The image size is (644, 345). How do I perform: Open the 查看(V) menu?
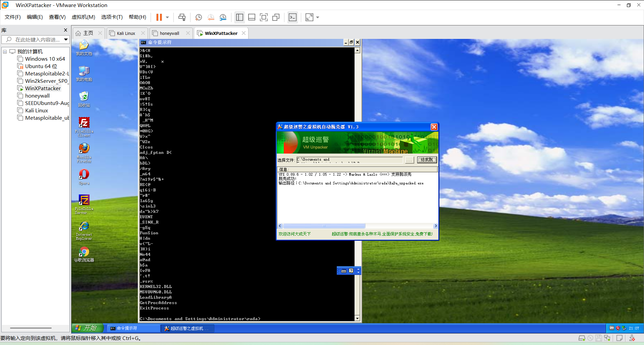click(x=57, y=17)
